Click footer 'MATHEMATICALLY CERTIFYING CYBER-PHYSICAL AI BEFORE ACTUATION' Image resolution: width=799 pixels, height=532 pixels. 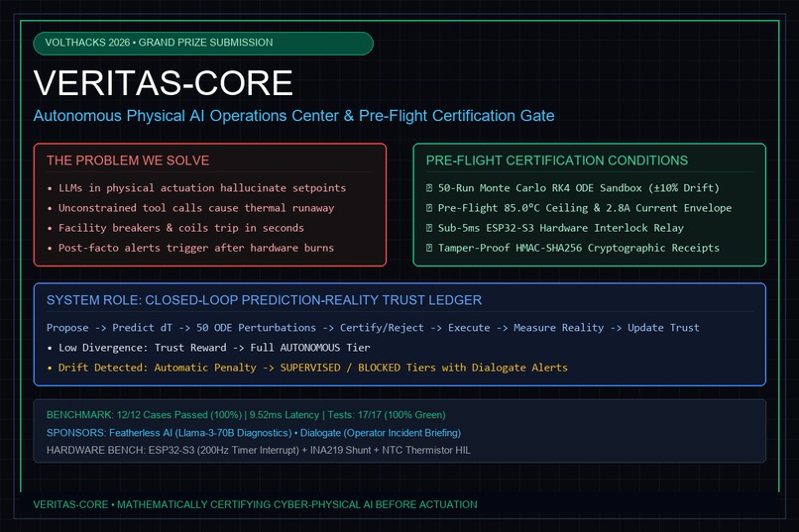pyautogui.click(x=297, y=504)
